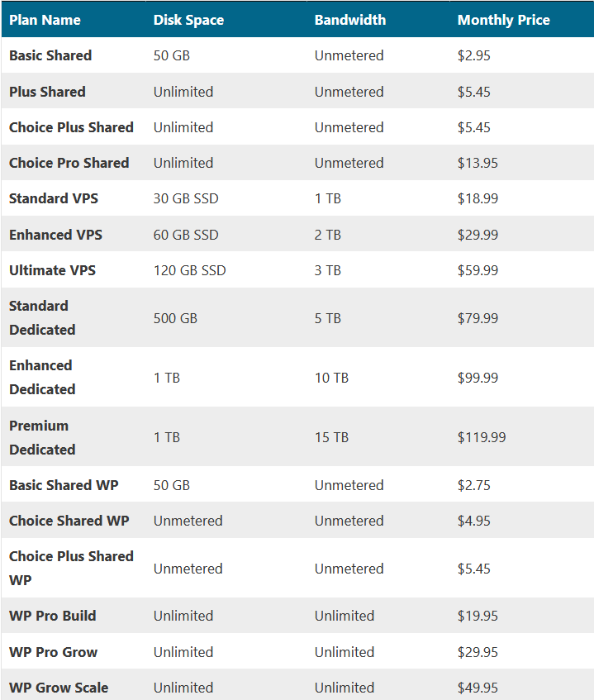
Task: Select the WP Pro Build plan name
Action: tap(53, 616)
